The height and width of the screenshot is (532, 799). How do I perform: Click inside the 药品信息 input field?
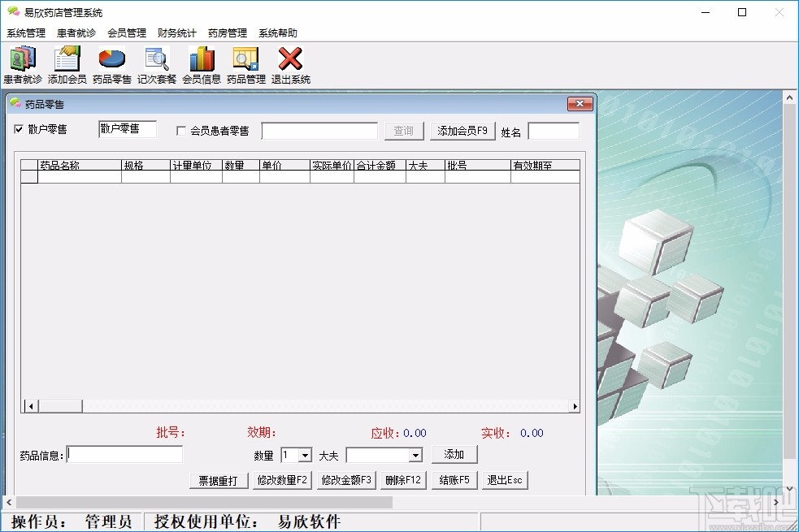(x=124, y=455)
